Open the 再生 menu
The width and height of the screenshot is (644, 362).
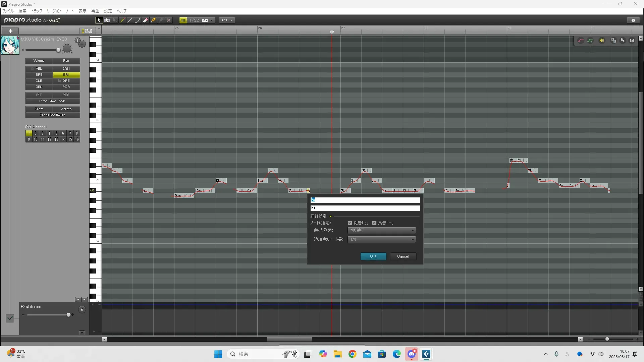[x=95, y=11]
